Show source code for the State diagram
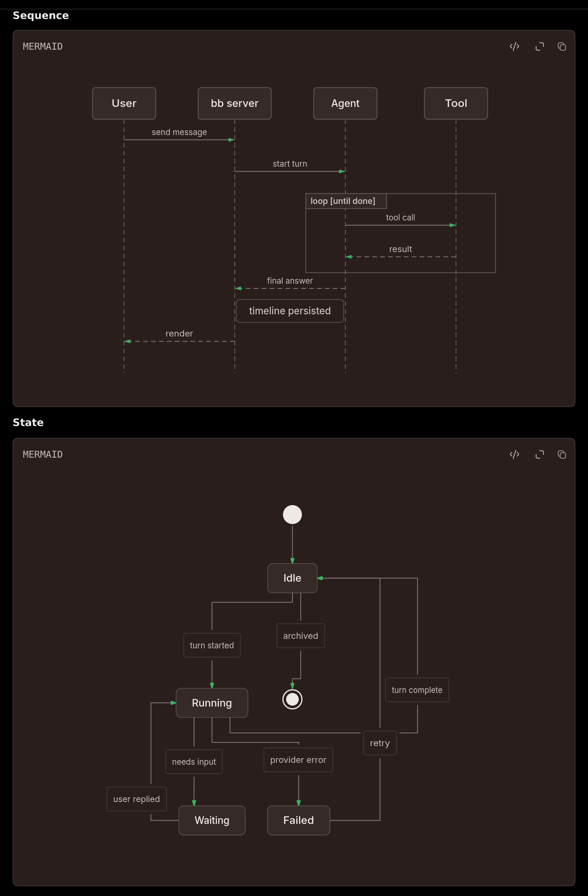This screenshot has width=588, height=896. click(x=514, y=454)
